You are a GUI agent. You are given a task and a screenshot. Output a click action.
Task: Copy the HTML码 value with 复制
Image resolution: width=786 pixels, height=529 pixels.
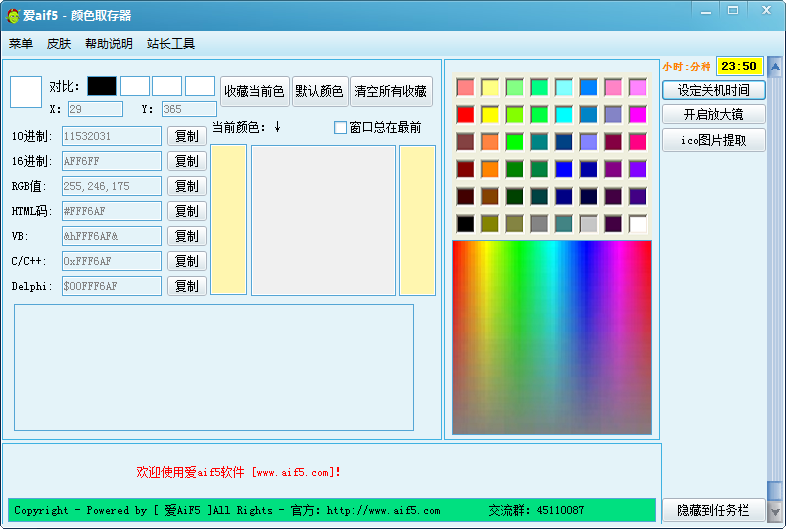pyautogui.click(x=187, y=211)
